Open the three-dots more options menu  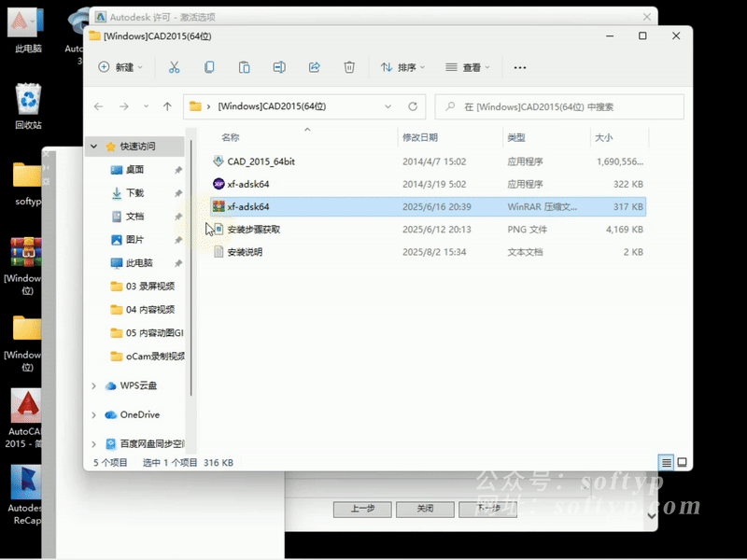(520, 67)
